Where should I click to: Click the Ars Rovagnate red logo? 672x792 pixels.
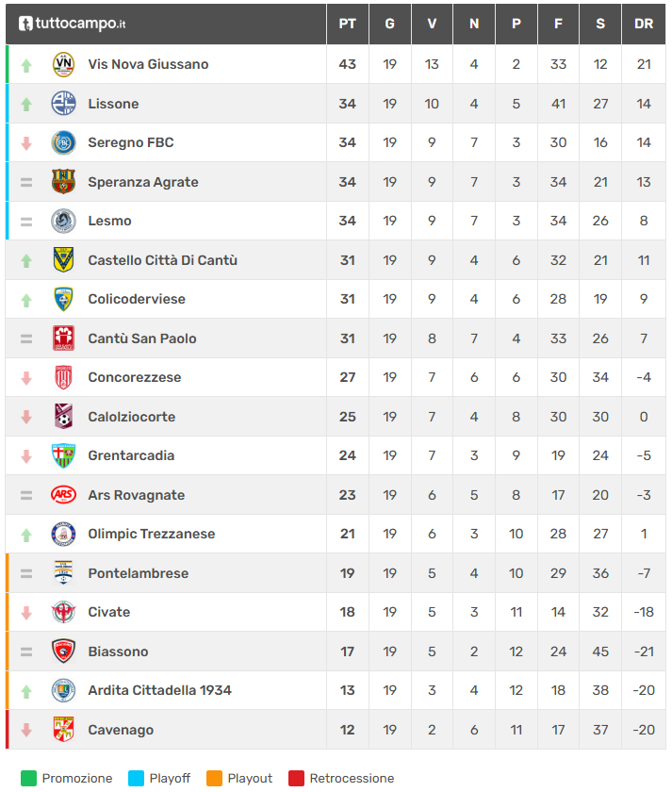63,495
